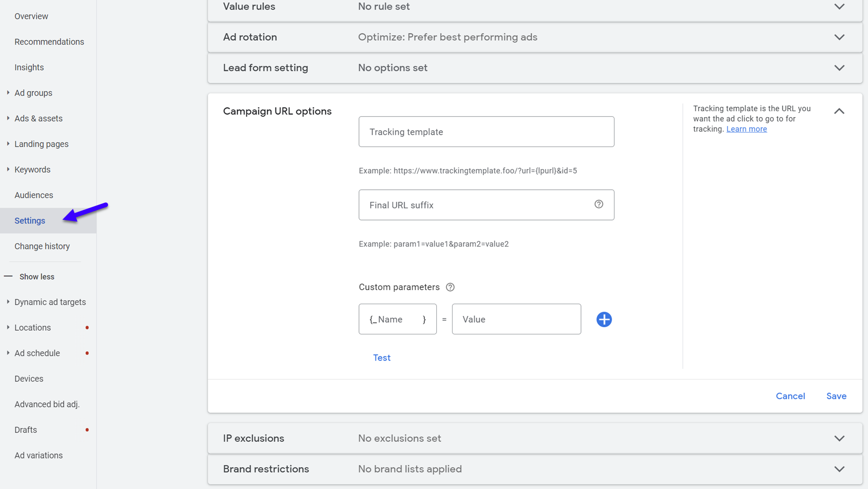Collapse the Campaign URL options section
Viewport: 868px width, 489px height.
pyautogui.click(x=839, y=111)
